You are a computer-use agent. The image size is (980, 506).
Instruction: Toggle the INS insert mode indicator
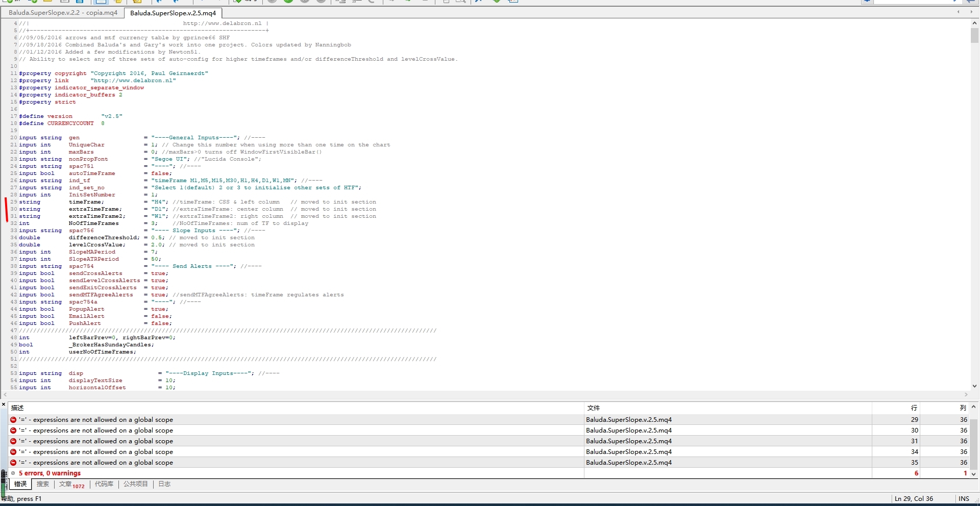tap(964, 499)
